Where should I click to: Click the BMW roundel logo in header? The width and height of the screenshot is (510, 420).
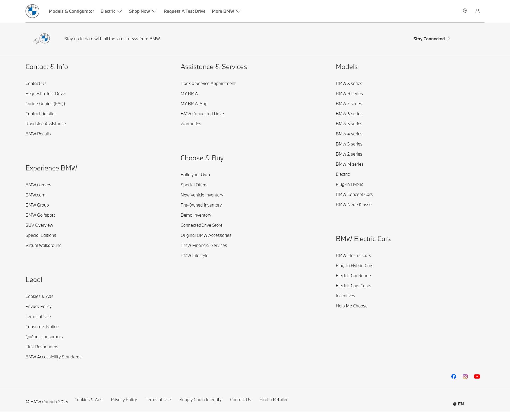(32, 11)
